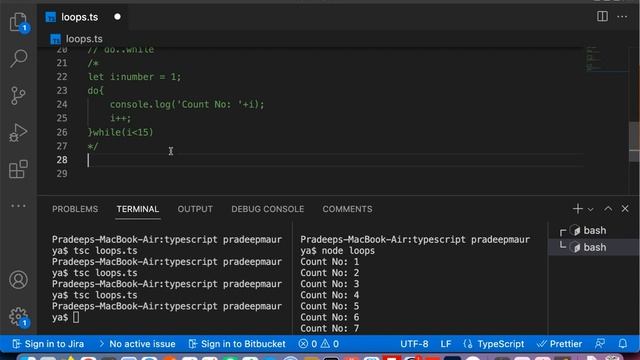The image size is (640, 360).
Task: Click line number 22 in the gutter
Action: coord(62,77)
